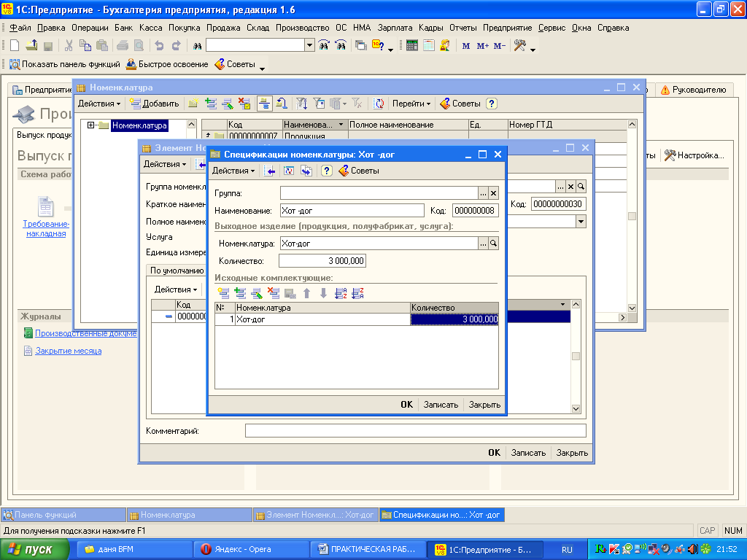Click the binoculars Find icon in the main toolbar

click(197, 46)
